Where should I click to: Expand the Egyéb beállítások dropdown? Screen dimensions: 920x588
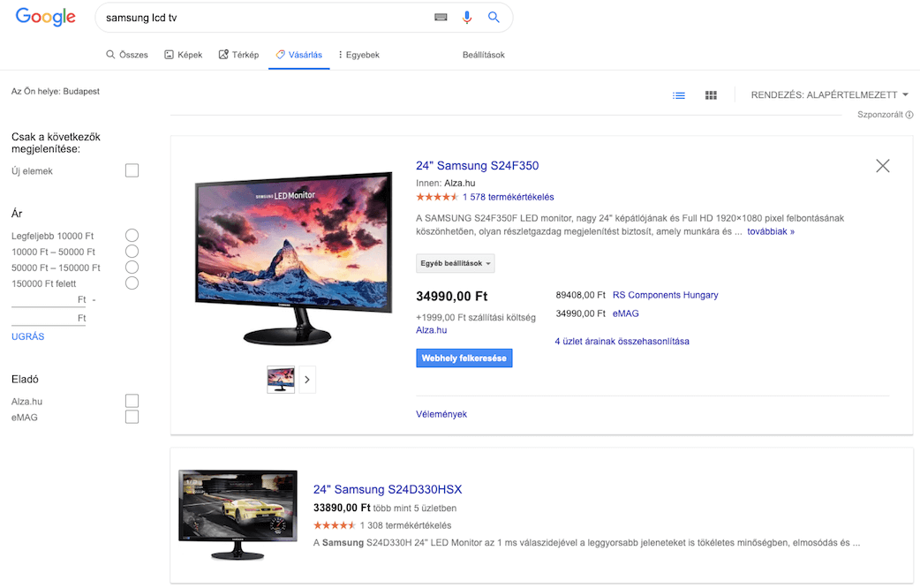pyautogui.click(x=456, y=263)
